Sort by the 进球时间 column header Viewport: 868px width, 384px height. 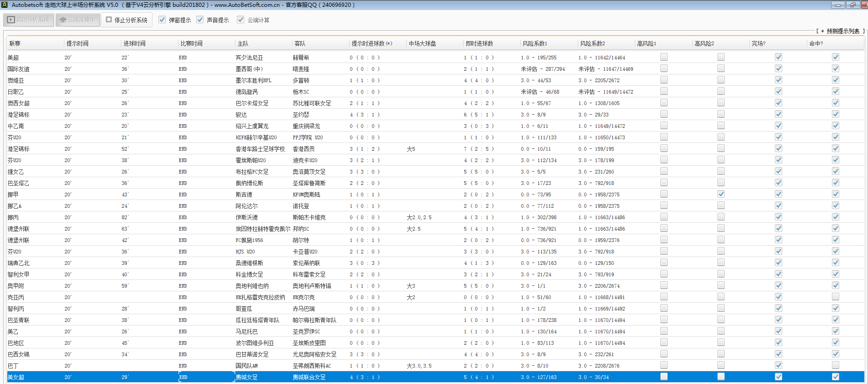pos(134,43)
